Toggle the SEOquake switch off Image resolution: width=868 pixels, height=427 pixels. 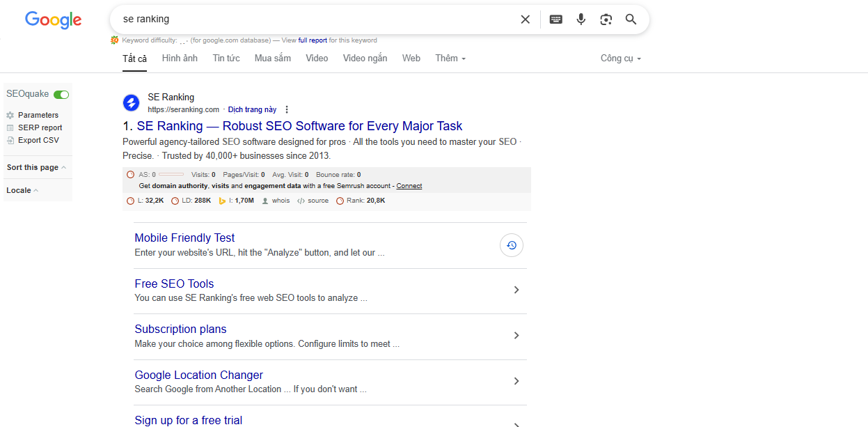61,94
